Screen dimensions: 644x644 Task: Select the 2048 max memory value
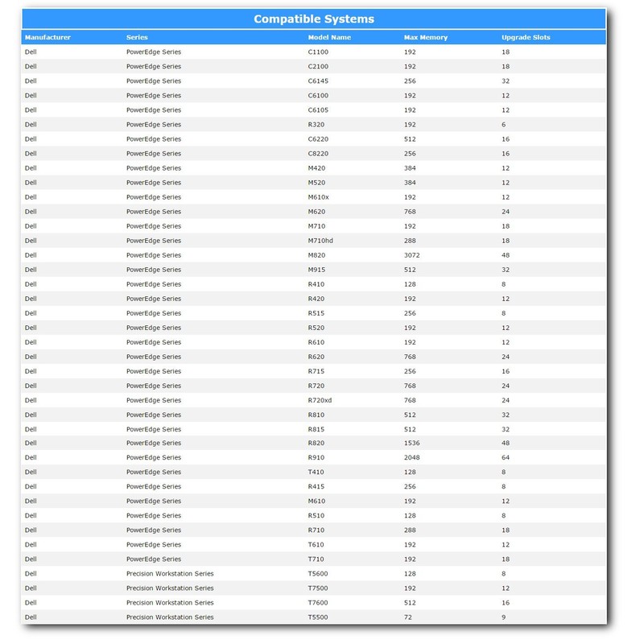click(411, 457)
